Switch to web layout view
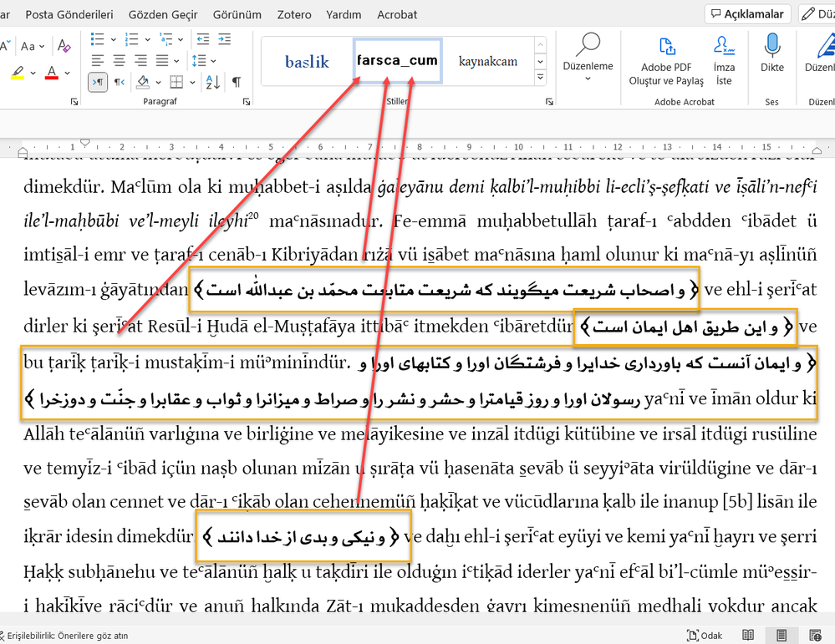 pos(815,635)
